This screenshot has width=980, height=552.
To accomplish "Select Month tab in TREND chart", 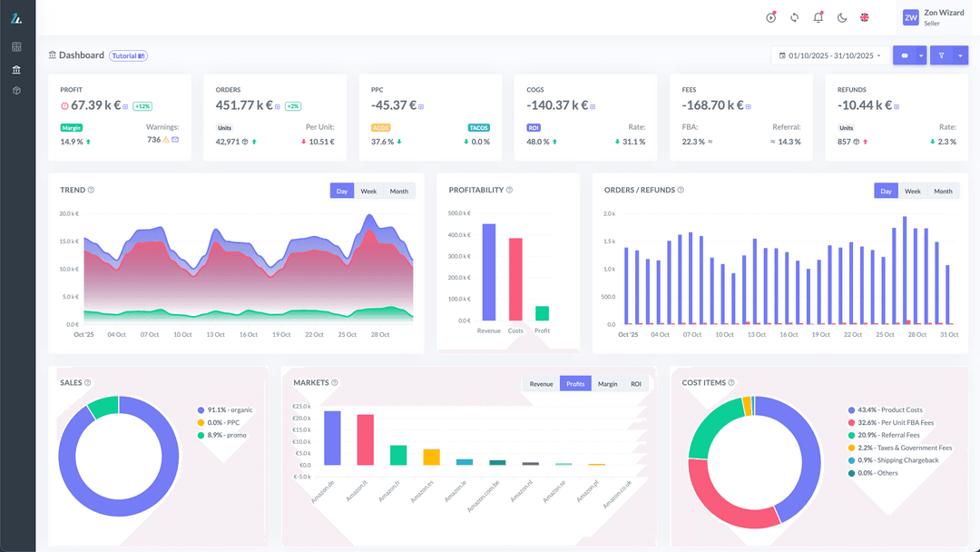I will 398,192.
